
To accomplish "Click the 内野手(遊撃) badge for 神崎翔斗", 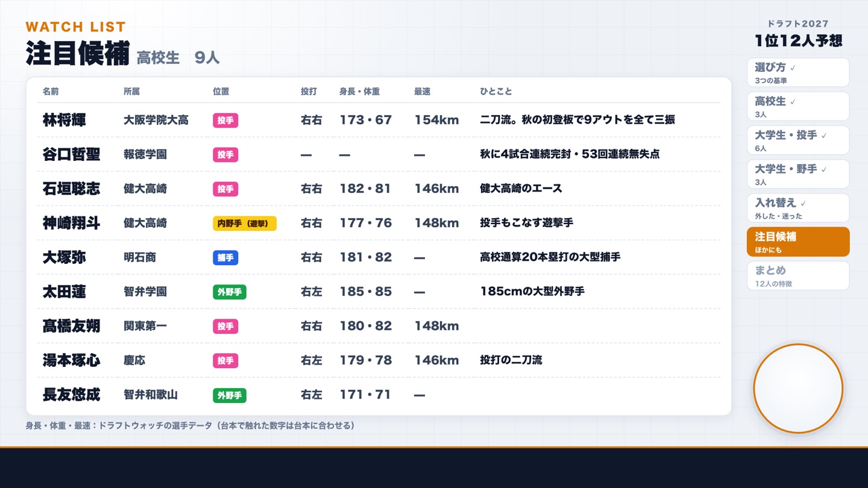I will coord(245,224).
